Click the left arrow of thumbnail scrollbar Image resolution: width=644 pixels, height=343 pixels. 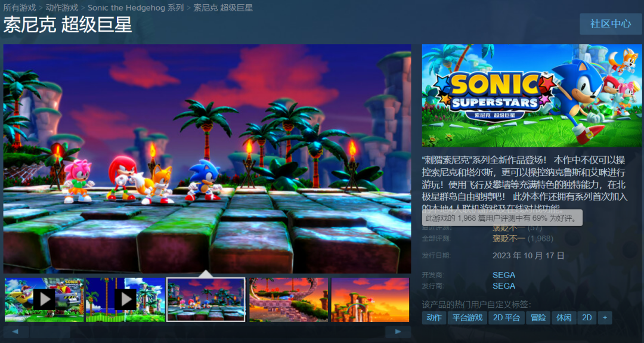point(16,332)
